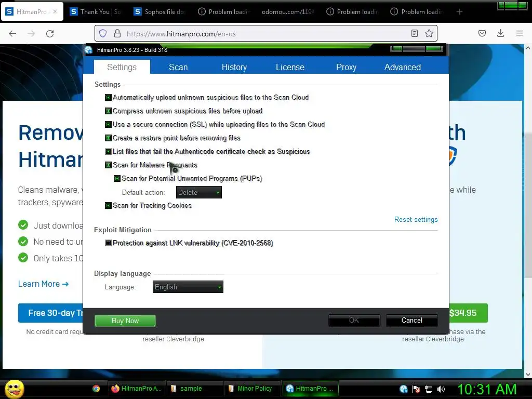
Task: Close the HitmanPro browser tab
Action: [x=55, y=11]
